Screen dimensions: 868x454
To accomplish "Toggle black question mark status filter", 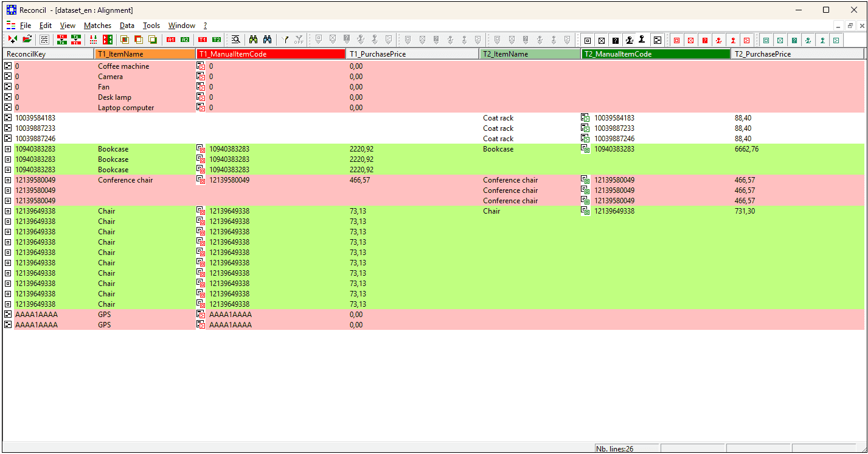I will pyautogui.click(x=616, y=40).
